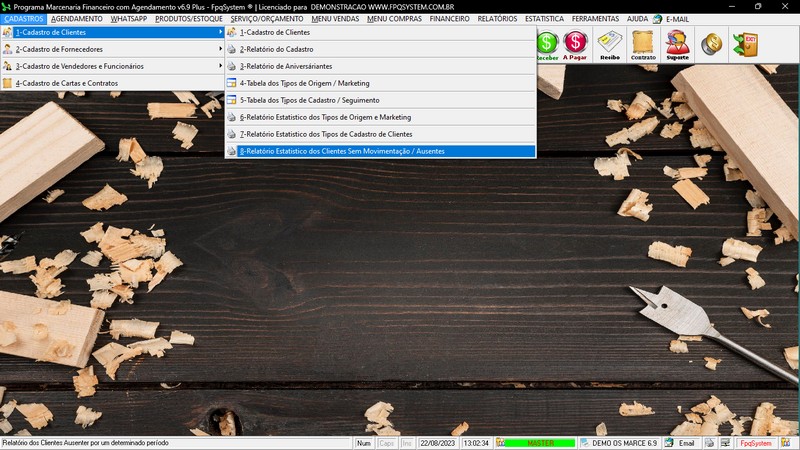800x450 pixels.
Task: Click table icon of 4-Tabela dos Tipos de Origem
Action: pyautogui.click(x=232, y=83)
